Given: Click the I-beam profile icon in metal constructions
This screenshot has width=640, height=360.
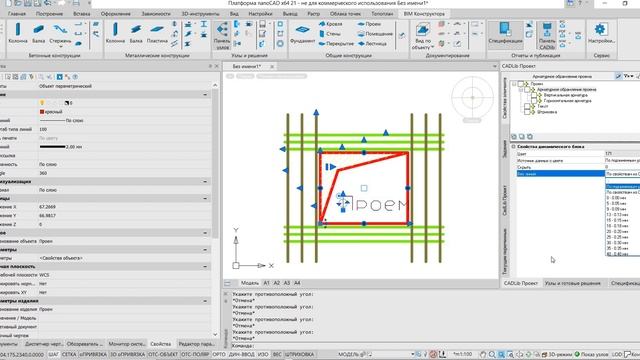Looking at the screenshot, I should click(x=204, y=24).
